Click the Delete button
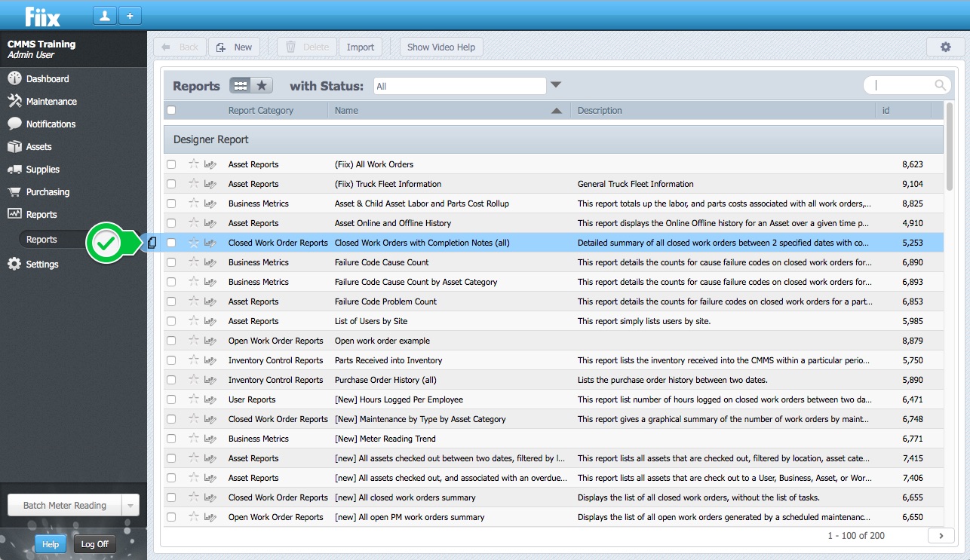This screenshot has height=560, width=970. 307,47
